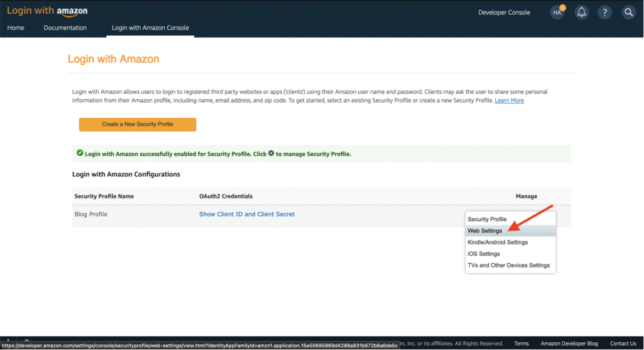This screenshot has width=644, height=350.
Task: Click the OAuth2 Credentials column header
Action: coord(226,196)
